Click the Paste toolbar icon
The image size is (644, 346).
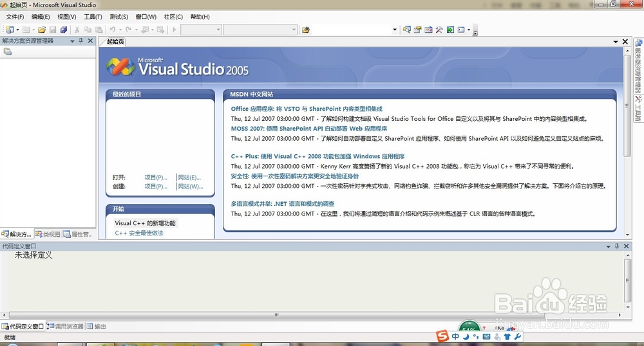click(99, 30)
